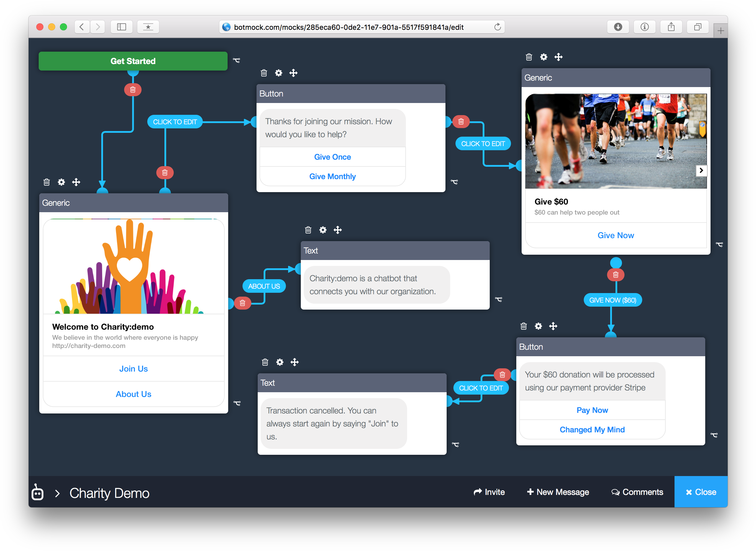Open Invite in bottom bar
Viewport: 756px width, 551px height.
coord(489,492)
